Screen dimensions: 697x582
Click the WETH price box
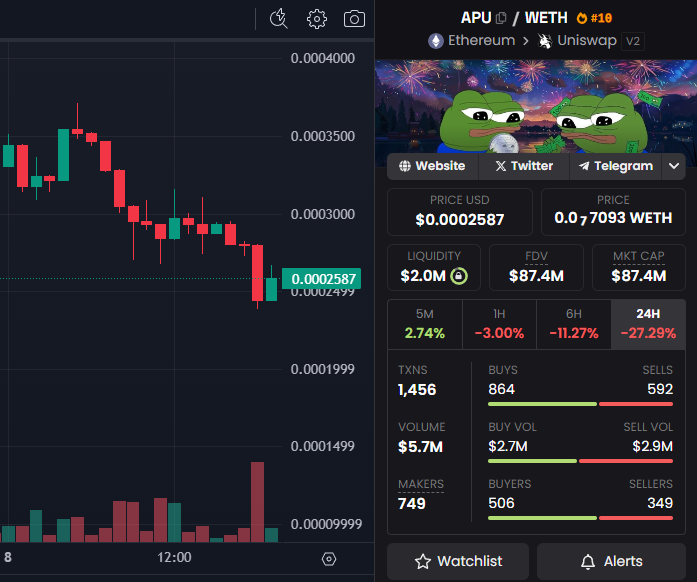tap(613, 212)
